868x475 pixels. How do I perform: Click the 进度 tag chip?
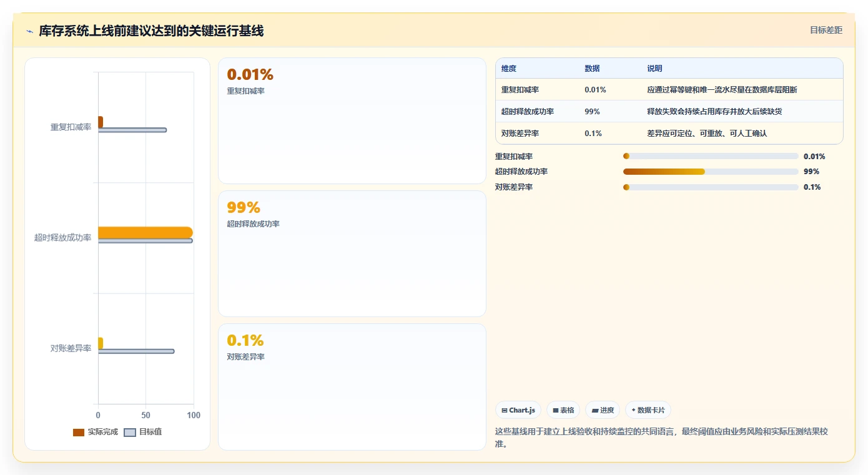point(603,410)
